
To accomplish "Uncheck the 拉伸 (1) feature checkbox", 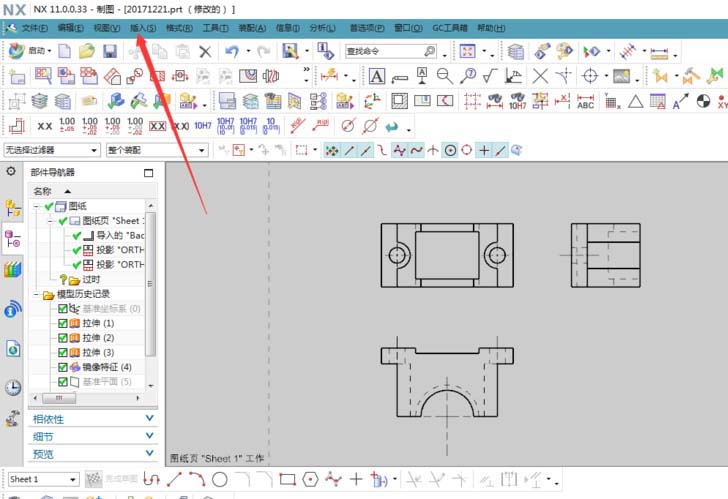I will click(x=63, y=323).
